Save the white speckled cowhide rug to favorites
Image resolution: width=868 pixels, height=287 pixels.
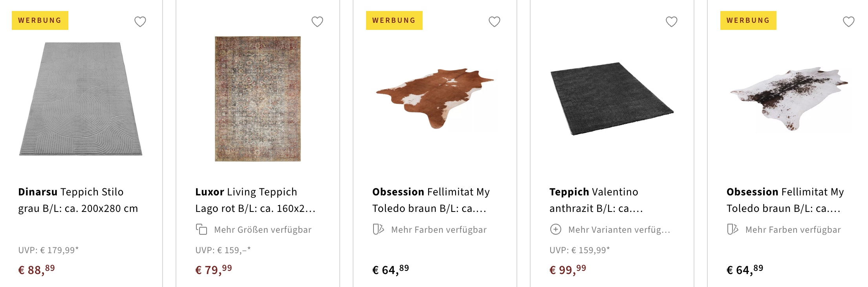coord(849,22)
